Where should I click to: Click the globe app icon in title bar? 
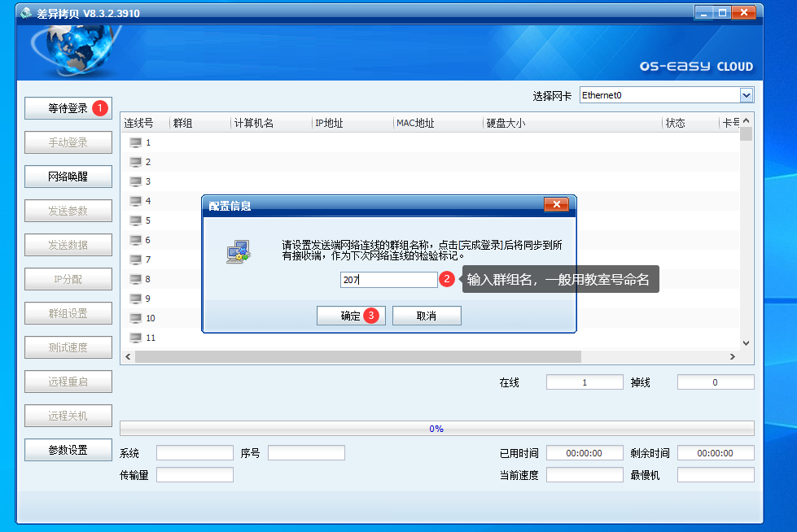coord(26,13)
